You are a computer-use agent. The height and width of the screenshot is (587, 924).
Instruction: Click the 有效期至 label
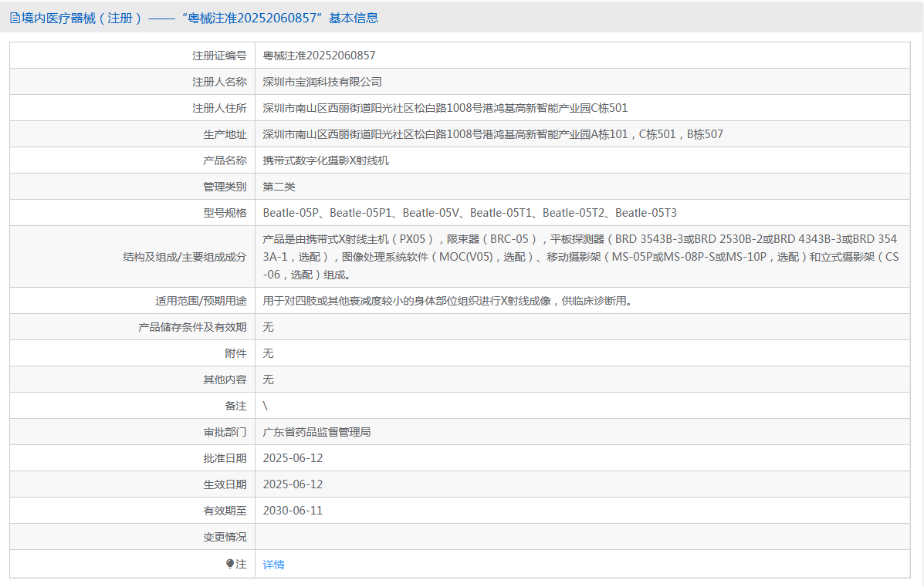(x=225, y=511)
